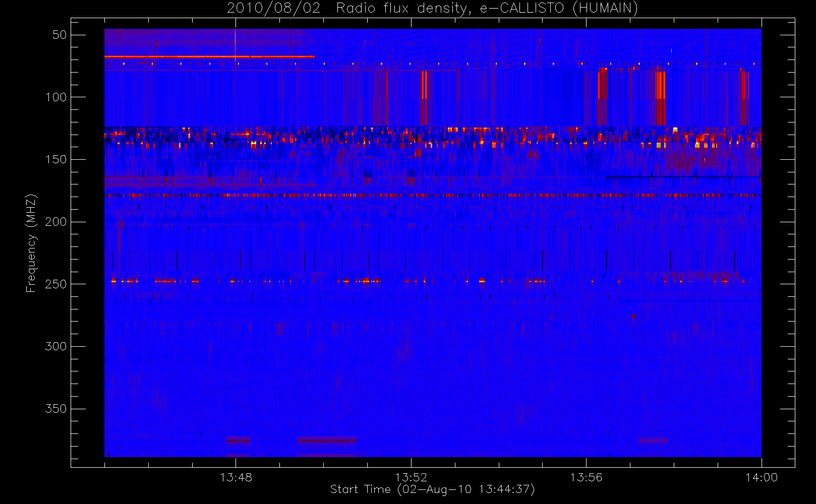Click the 13:56 time tick label
The height and width of the screenshot is (504, 816).
[x=586, y=477]
